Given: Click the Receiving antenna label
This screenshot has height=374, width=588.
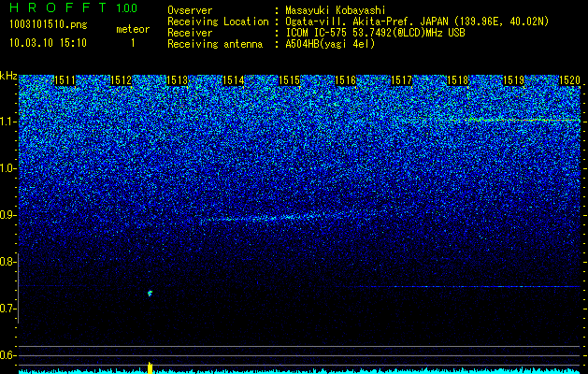Looking at the screenshot, I should click(x=215, y=44).
